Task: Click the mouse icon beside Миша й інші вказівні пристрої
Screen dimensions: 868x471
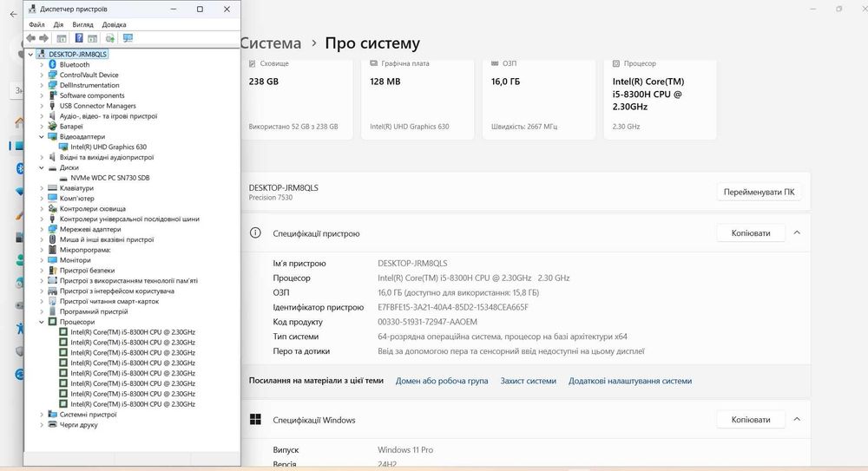Action: pyautogui.click(x=53, y=239)
